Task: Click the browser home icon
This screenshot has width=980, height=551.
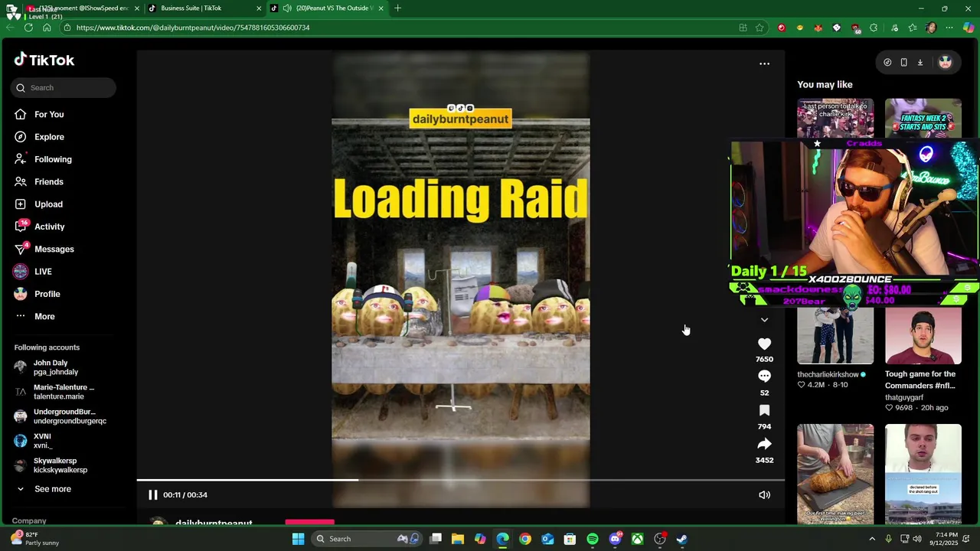Action: [47, 28]
